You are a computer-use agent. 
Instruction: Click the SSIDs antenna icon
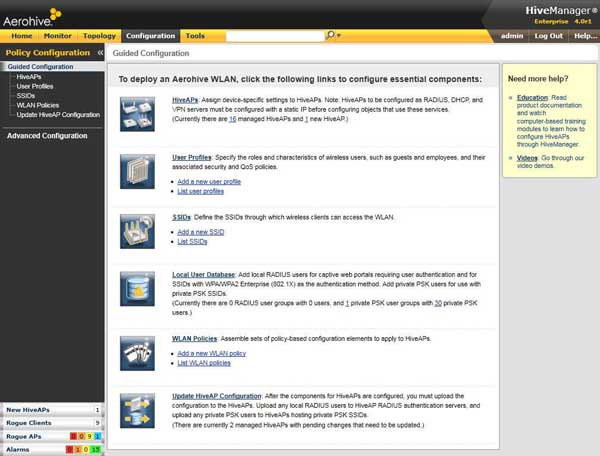pos(137,231)
